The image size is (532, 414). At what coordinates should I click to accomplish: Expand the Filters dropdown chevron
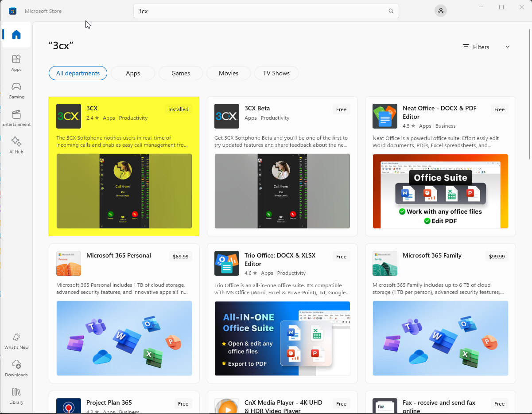point(508,47)
